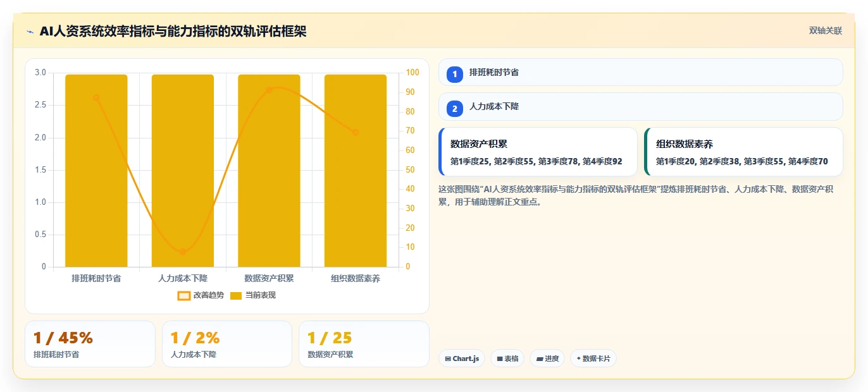868x392 pixels.
Task: Click left axis value 3.0
Action: click(x=40, y=73)
